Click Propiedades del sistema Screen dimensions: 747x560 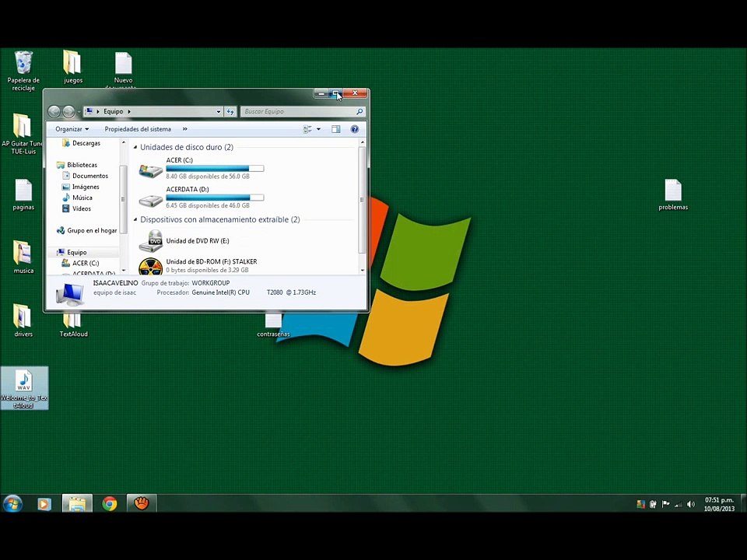pos(138,129)
